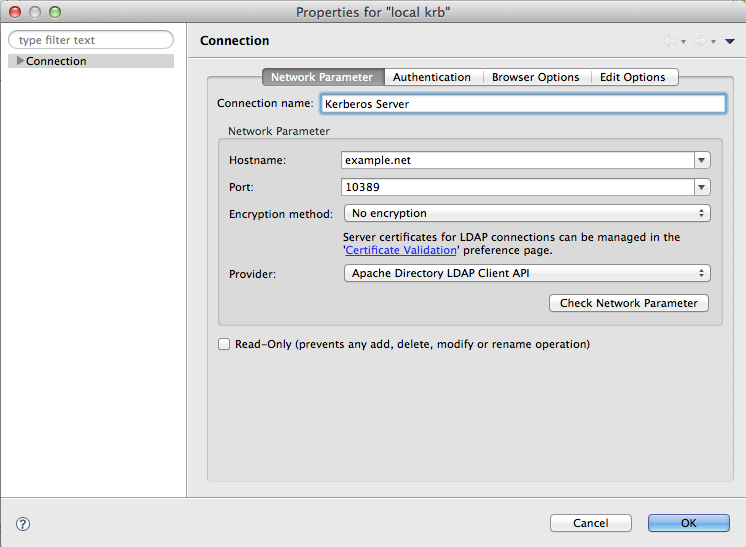Expand the Connection tree node triangle
This screenshot has height=547, width=746.
(x=20, y=61)
